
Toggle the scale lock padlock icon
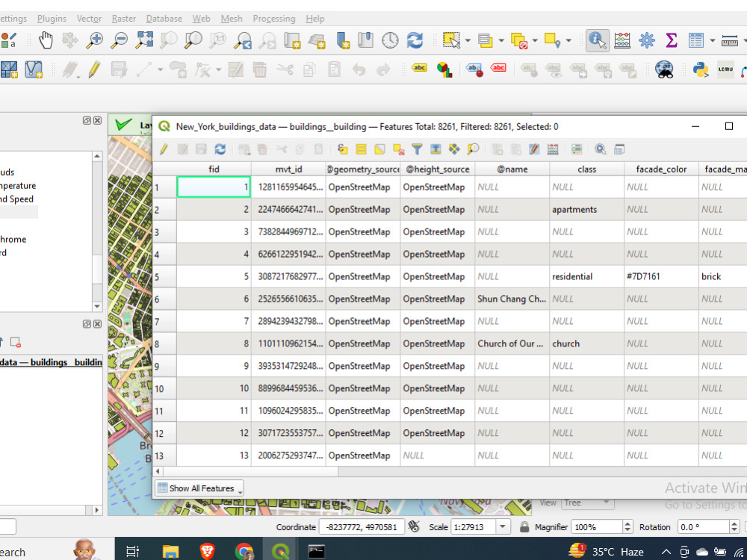click(x=524, y=526)
